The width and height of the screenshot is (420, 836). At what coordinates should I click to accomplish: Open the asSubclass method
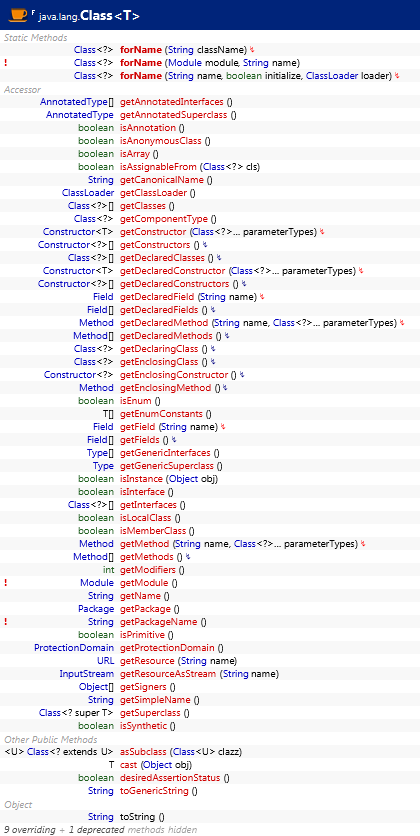pyautogui.click(x=143, y=752)
